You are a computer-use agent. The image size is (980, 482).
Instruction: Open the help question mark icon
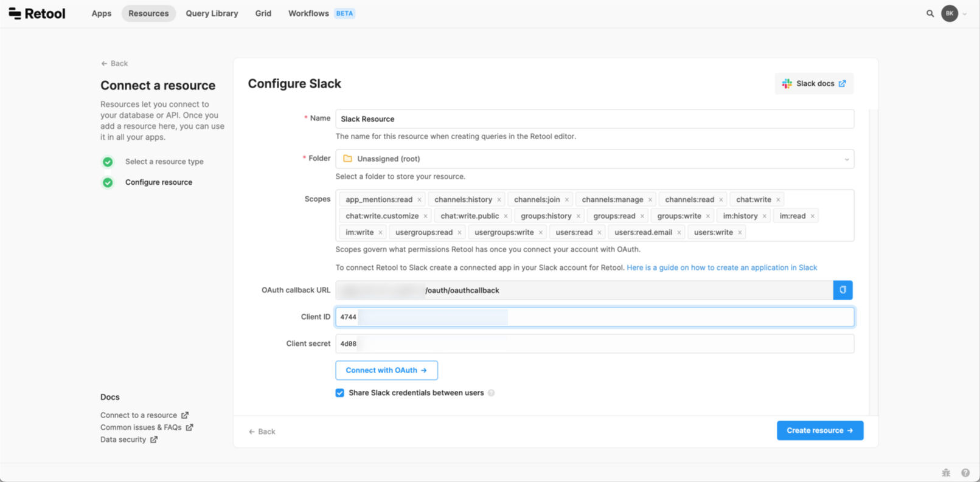click(965, 472)
